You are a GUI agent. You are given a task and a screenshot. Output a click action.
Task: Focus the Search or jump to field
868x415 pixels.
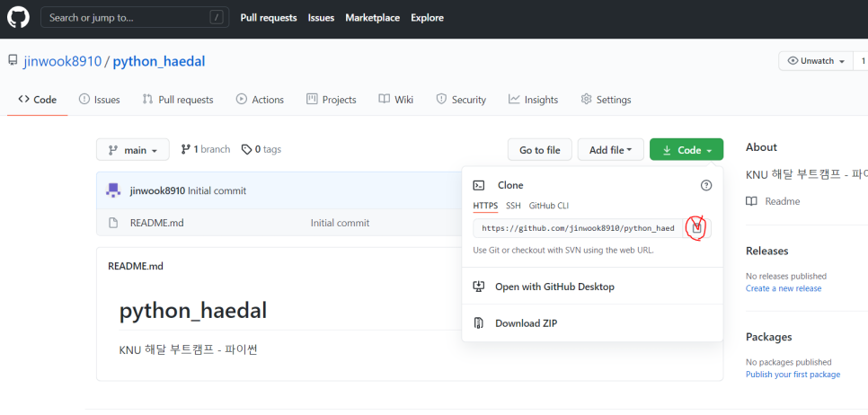135,18
